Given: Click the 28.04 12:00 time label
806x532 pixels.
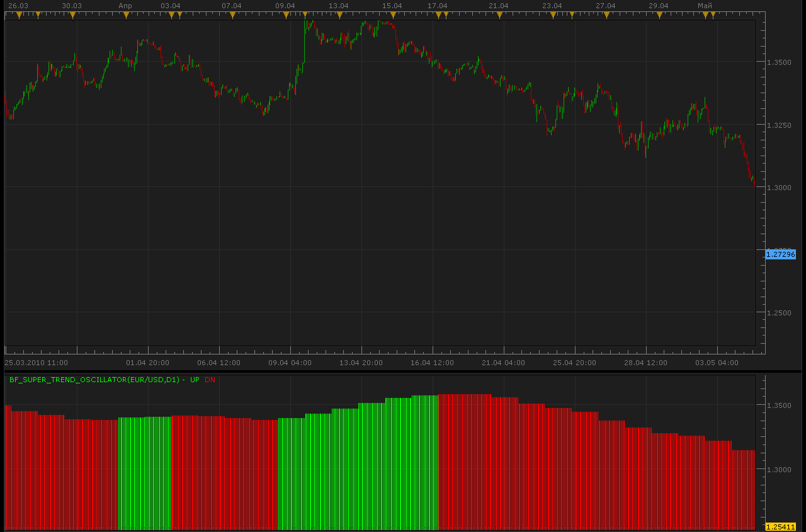Looking at the screenshot, I should click(x=645, y=363).
